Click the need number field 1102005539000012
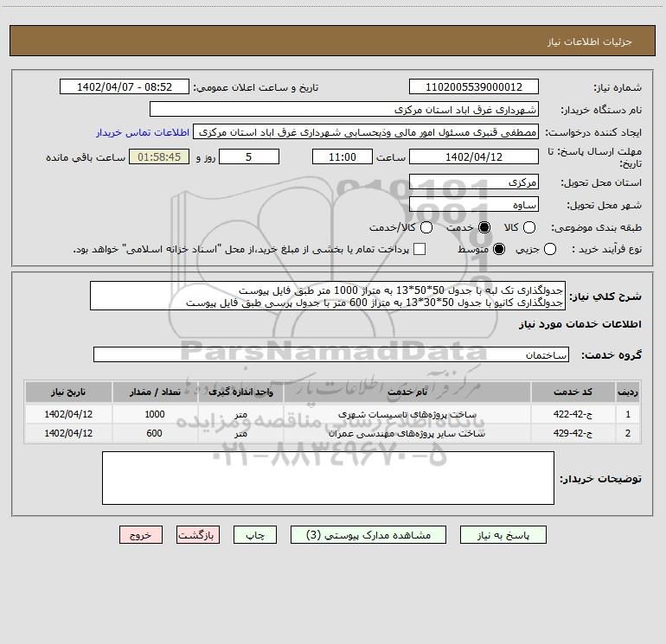The height and width of the screenshot is (644, 666). point(474,87)
